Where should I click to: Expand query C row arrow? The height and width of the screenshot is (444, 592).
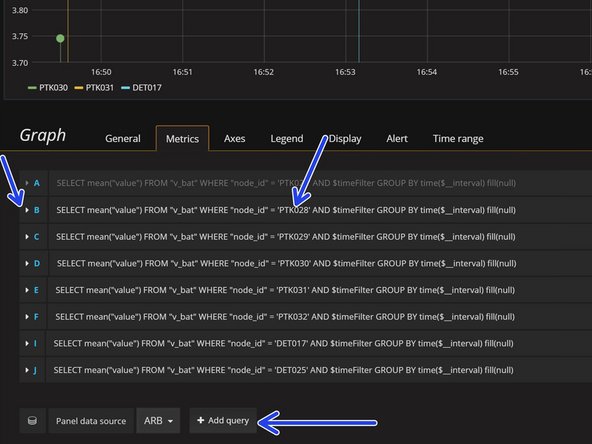pos(27,237)
